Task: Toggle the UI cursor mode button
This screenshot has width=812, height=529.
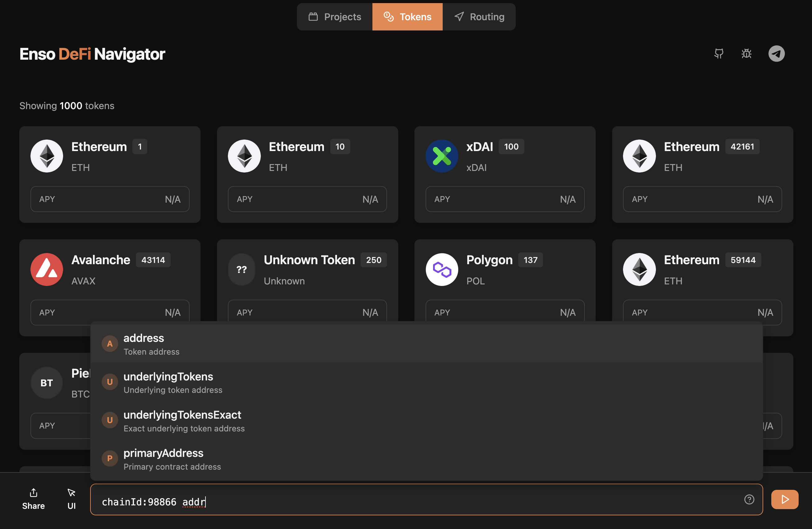Action: pyautogui.click(x=71, y=499)
